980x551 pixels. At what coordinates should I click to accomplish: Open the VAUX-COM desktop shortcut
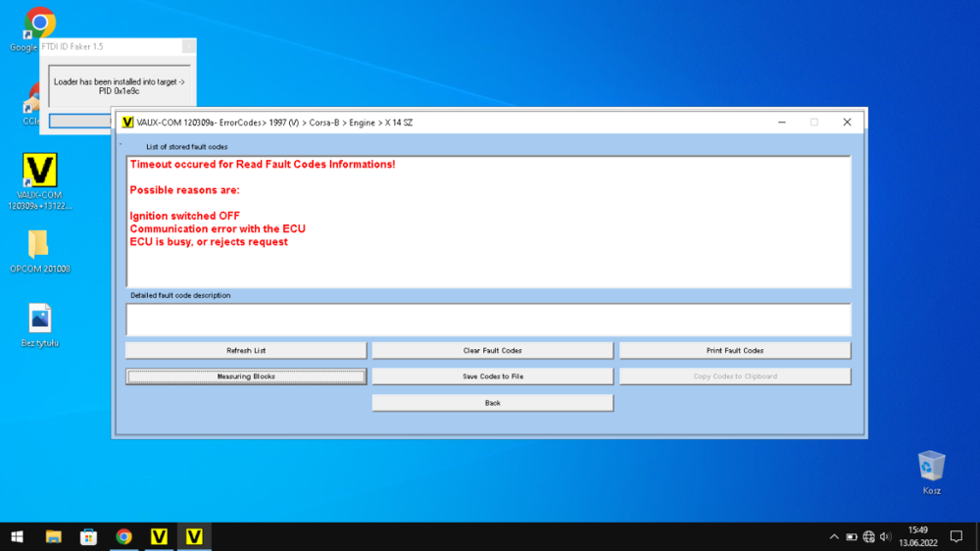[39, 172]
